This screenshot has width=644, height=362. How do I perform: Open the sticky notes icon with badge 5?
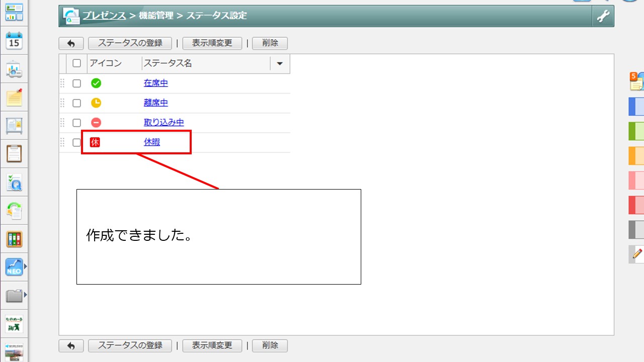[637, 81]
